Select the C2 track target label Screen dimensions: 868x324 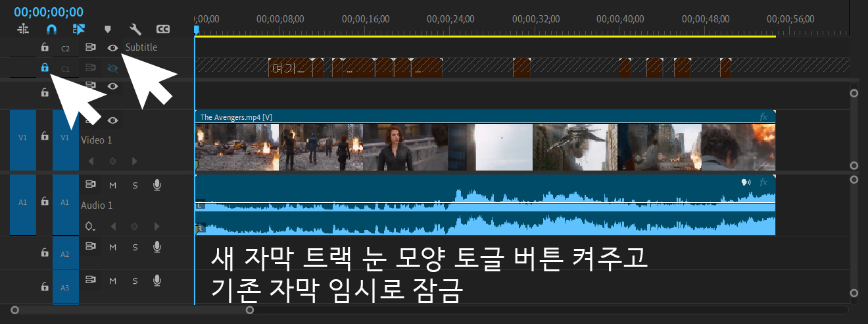tap(65, 48)
